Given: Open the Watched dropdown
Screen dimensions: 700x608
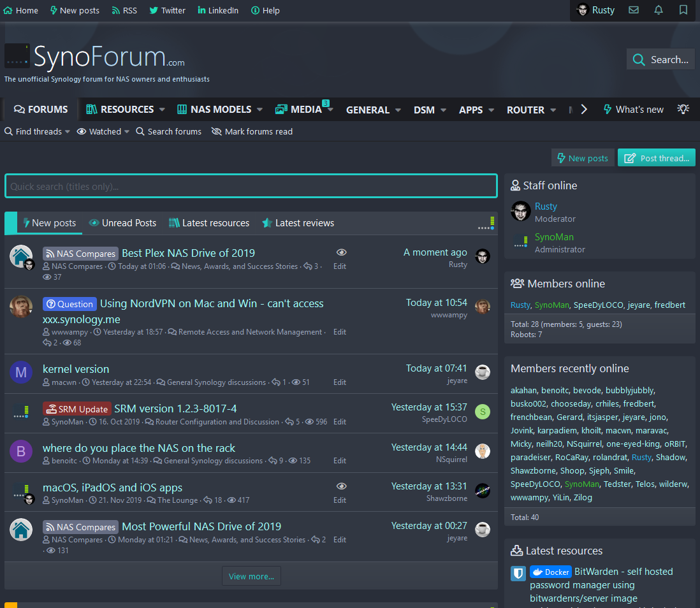Looking at the screenshot, I should [x=102, y=131].
